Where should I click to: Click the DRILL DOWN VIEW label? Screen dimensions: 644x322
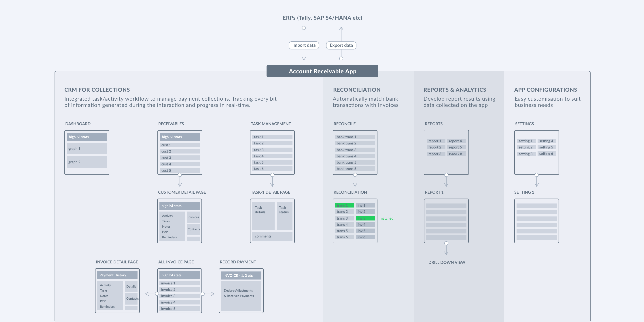(447, 263)
